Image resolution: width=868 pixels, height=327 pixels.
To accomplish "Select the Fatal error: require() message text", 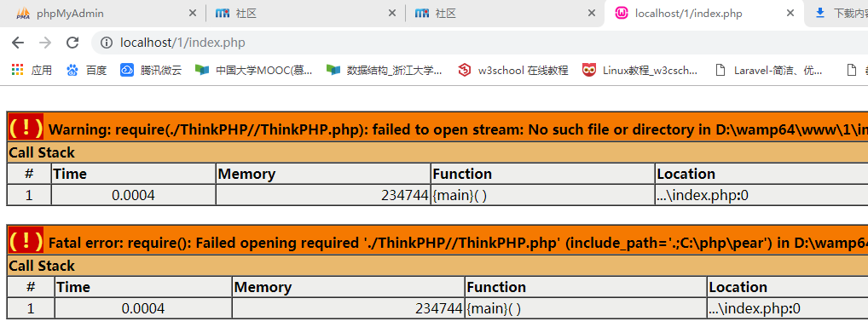I will [458, 244].
